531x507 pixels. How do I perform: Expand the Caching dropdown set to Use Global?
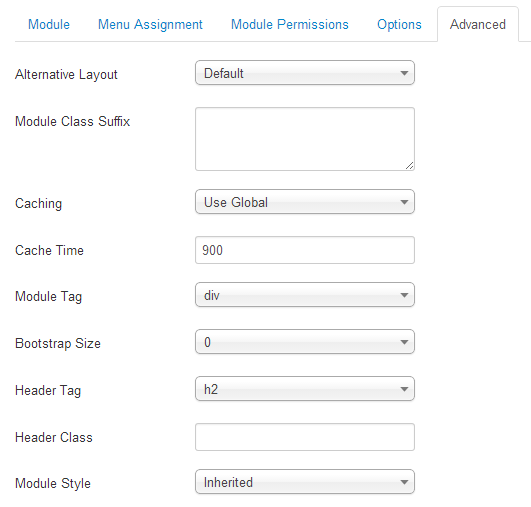[x=305, y=202]
